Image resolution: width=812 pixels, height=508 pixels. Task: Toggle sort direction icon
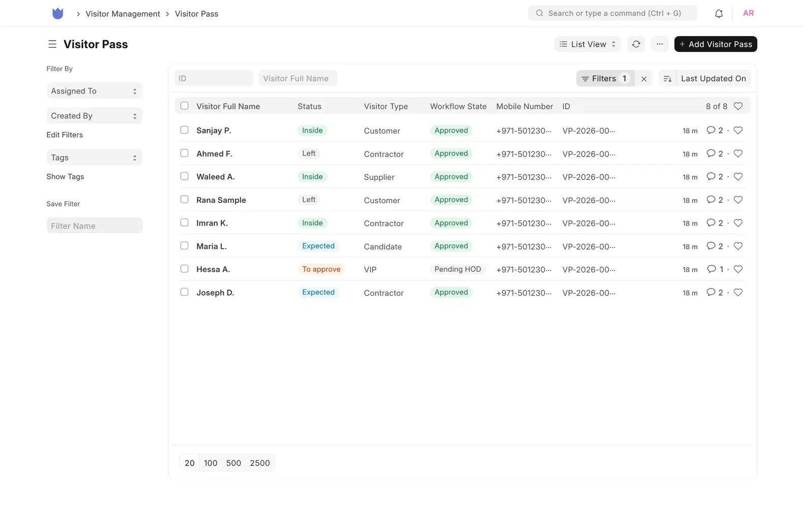(667, 79)
